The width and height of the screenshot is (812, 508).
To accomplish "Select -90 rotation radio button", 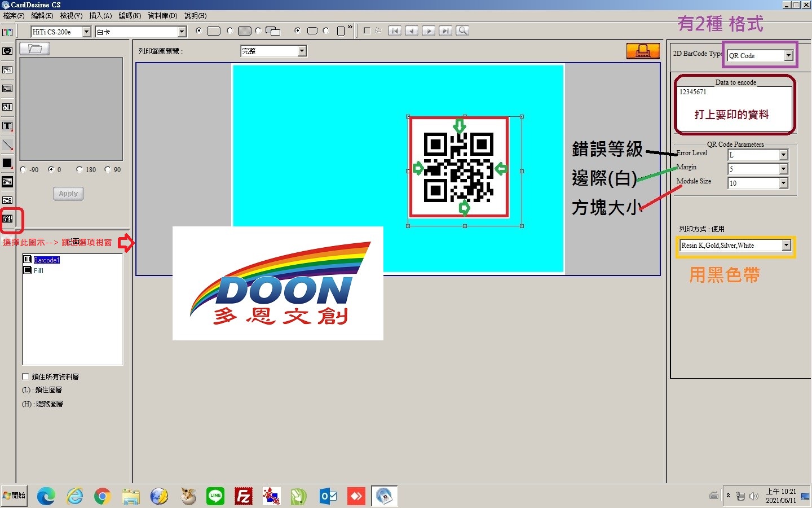I will point(23,169).
